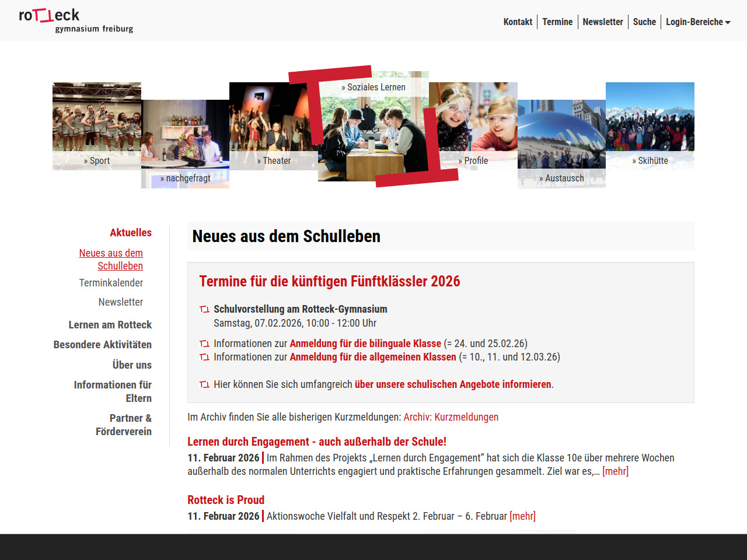Open the Kontakt page
This screenshot has height=560, width=747.
(518, 22)
